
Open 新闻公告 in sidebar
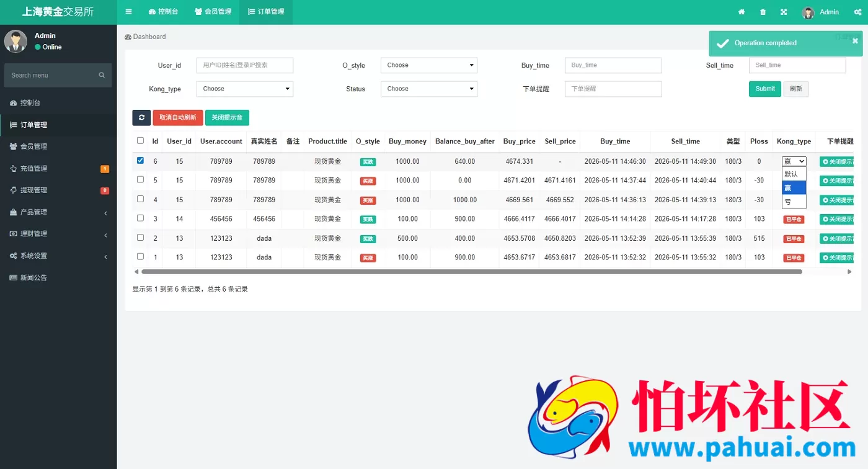point(58,277)
